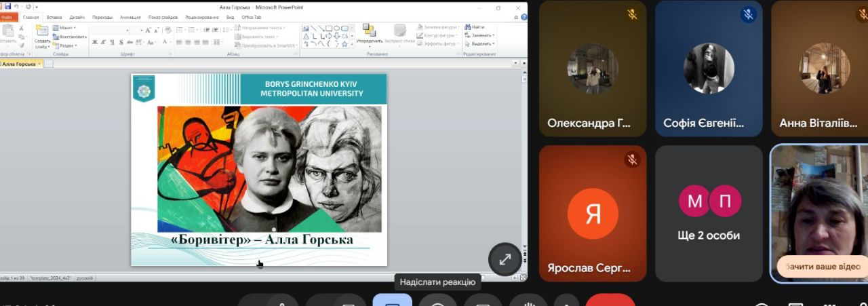This screenshot has height=306, width=868.
Task: Align text left in paragraph group
Action: [x=179, y=42]
